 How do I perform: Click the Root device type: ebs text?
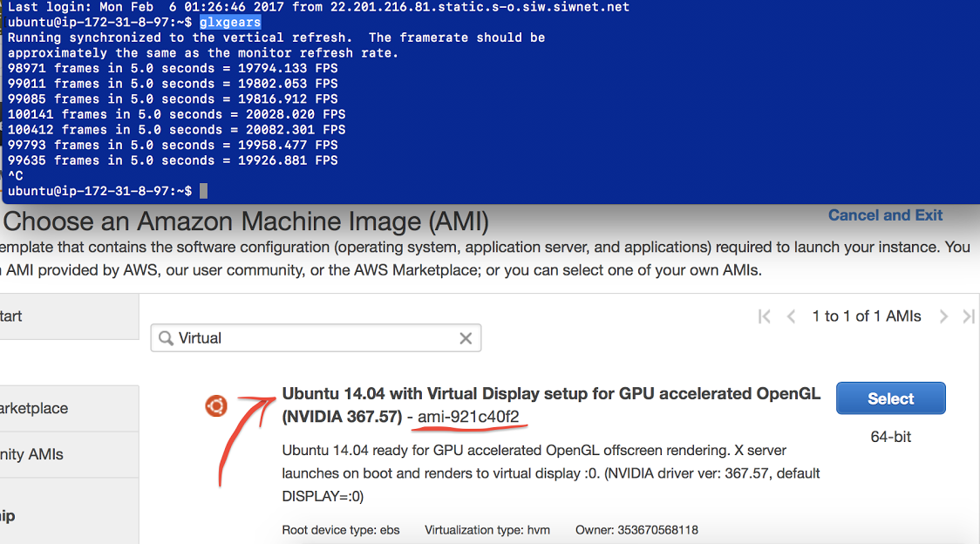pyautogui.click(x=341, y=530)
